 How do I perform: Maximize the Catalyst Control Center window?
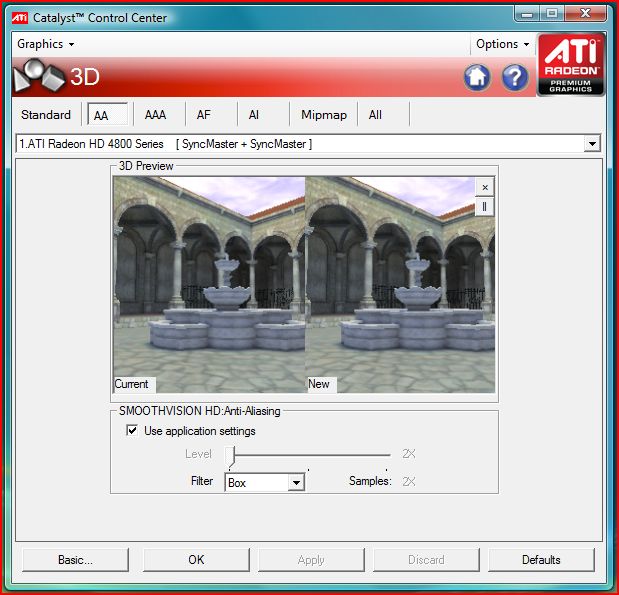point(553,14)
